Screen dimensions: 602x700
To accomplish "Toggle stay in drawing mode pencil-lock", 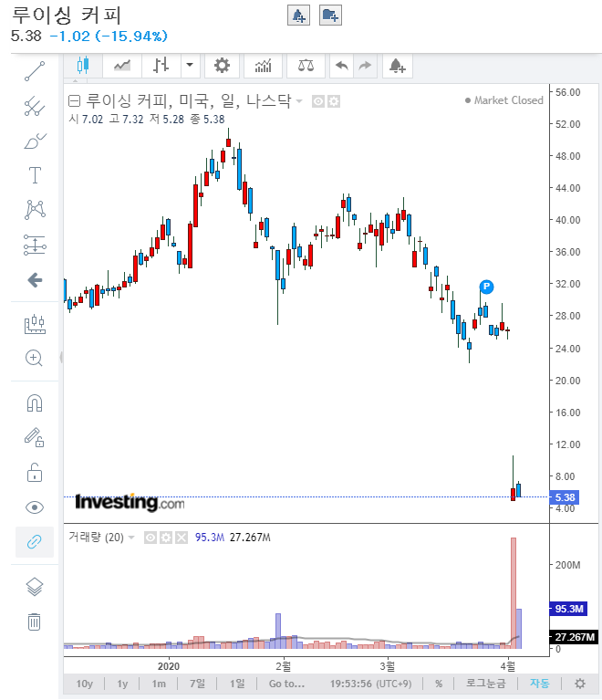I will [x=35, y=437].
